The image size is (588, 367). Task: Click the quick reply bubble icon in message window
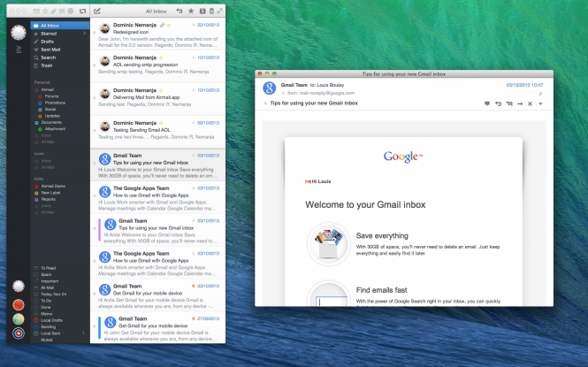coord(487,103)
